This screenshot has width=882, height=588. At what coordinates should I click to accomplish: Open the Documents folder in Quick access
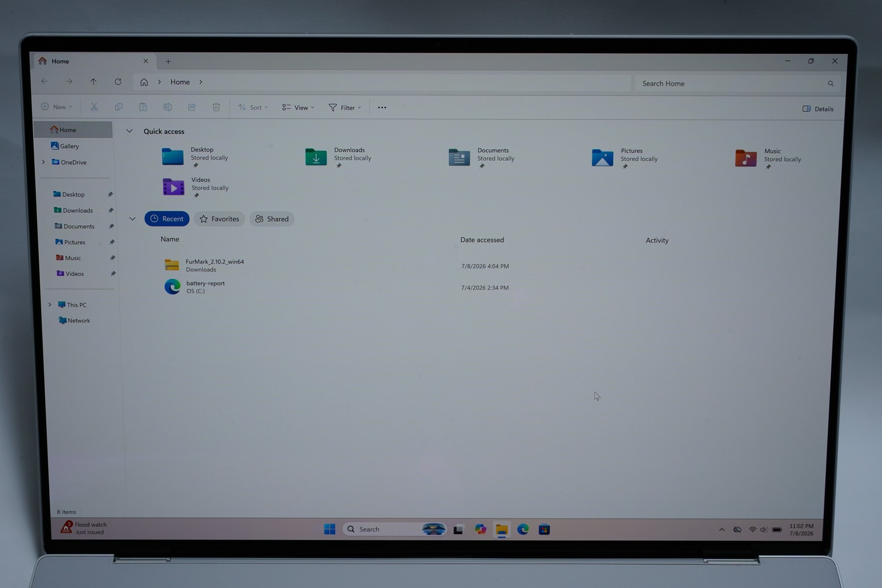[x=482, y=158]
